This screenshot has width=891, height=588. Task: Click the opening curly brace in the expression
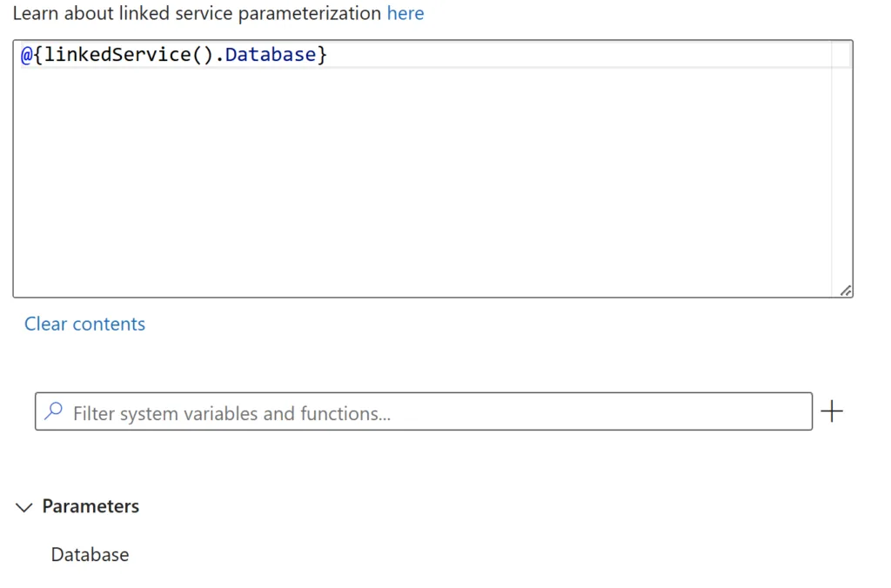click(x=38, y=55)
